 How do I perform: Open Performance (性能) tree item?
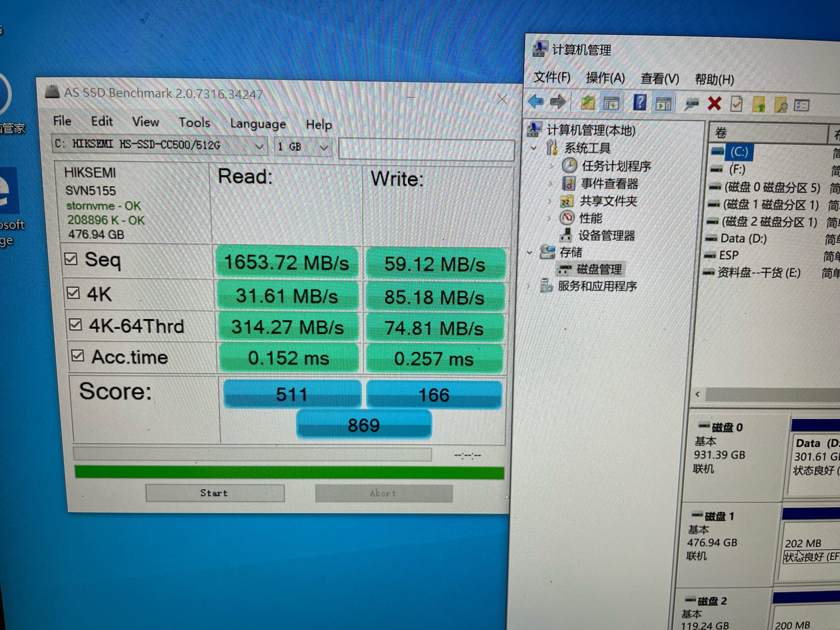point(590,218)
